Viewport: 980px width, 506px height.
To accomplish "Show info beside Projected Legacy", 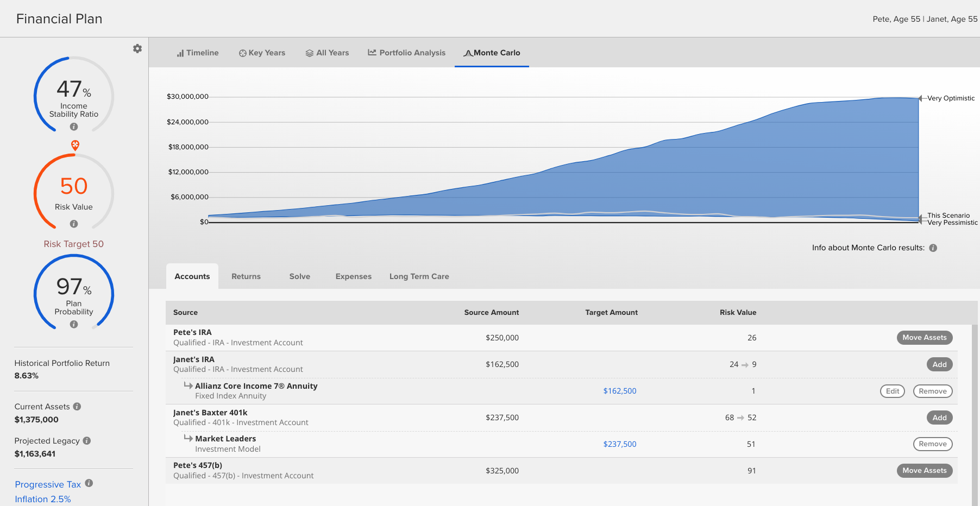I will (x=87, y=440).
